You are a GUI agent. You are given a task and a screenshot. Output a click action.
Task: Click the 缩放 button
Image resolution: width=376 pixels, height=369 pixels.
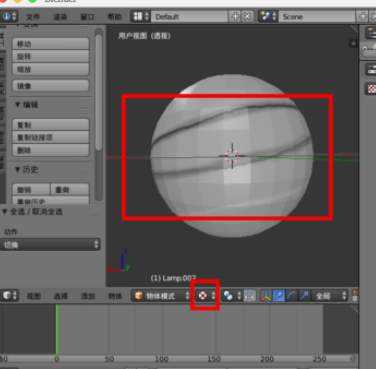point(51,69)
